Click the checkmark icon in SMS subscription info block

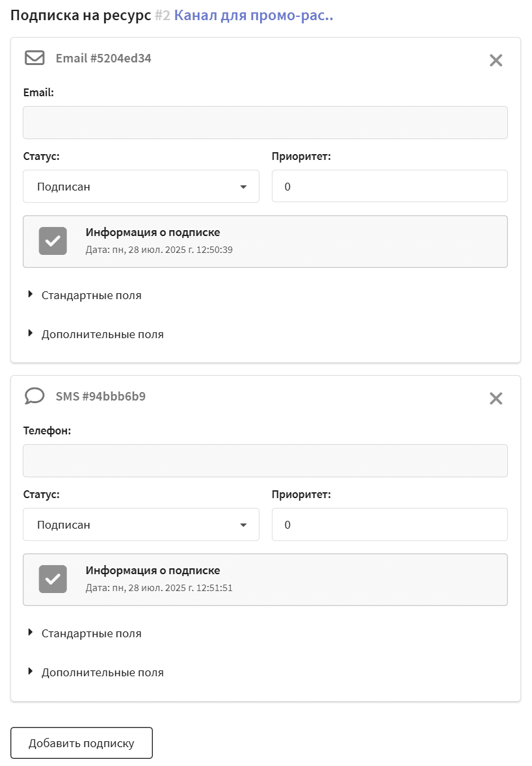pos(52,579)
